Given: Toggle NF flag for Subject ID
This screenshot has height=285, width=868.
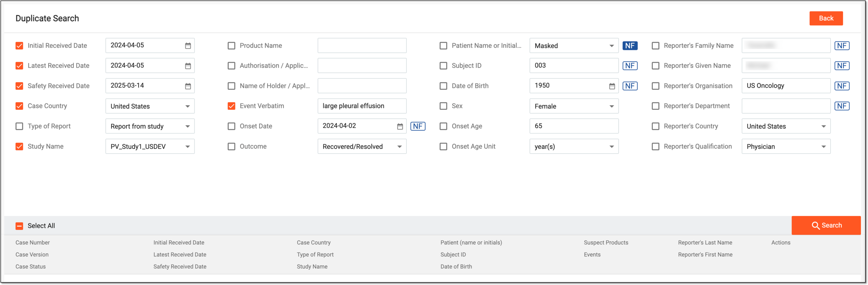Looking at the screenshot, I should (630, 66).
